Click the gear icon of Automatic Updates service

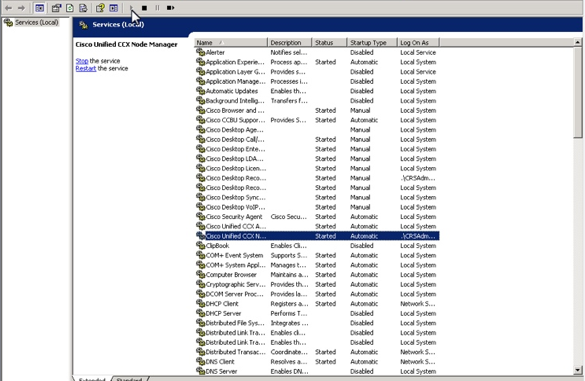coord(200,91)
